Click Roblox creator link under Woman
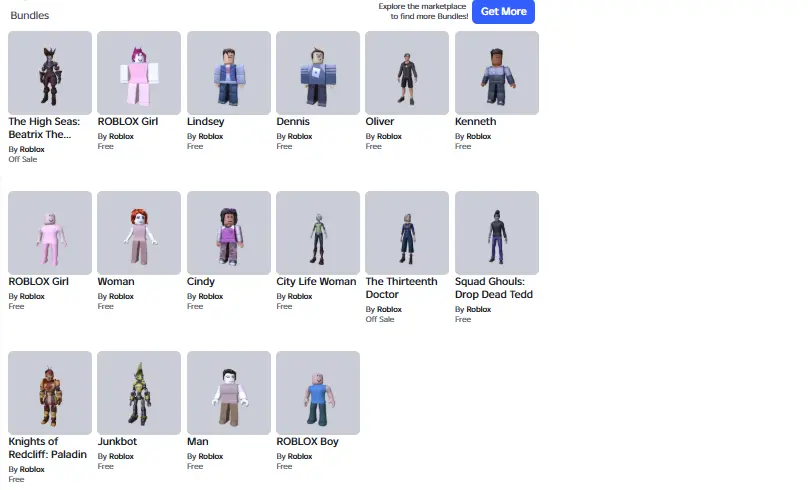The height and width of the screenshot is (490, 808). (122, 297)
